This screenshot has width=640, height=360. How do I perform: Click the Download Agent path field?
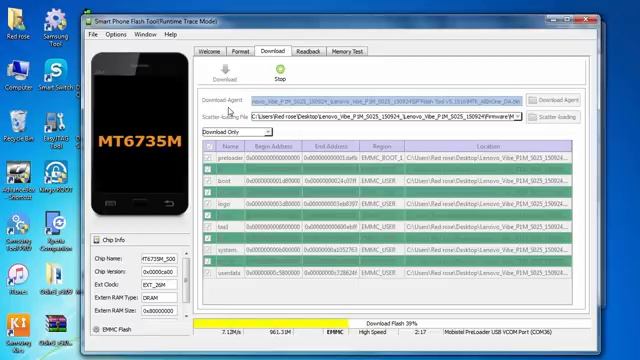click(x=387, y=100)
